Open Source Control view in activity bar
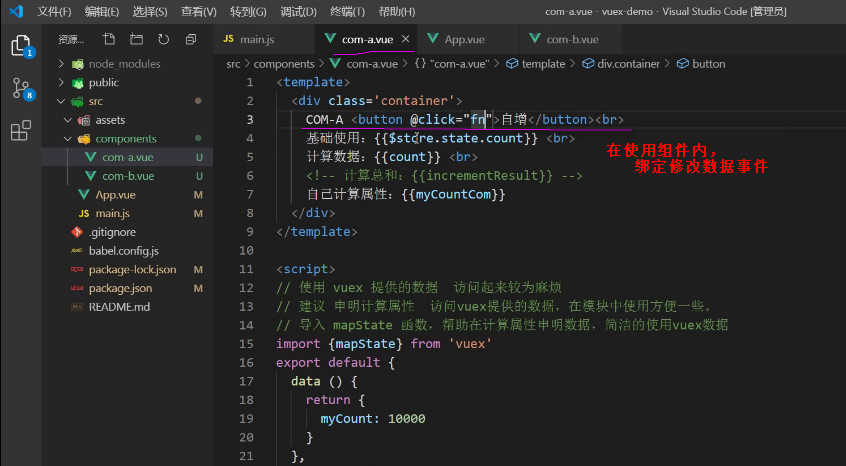Viewport: 846px width, 466px height. (x=22, y=88)
